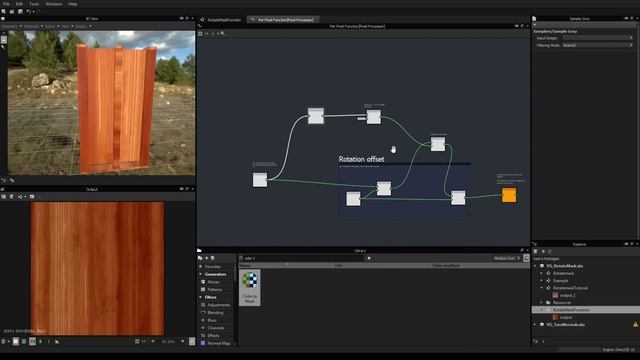
Task: Select the Rotatemask graph in Explorer
Action: coord(563,273)
